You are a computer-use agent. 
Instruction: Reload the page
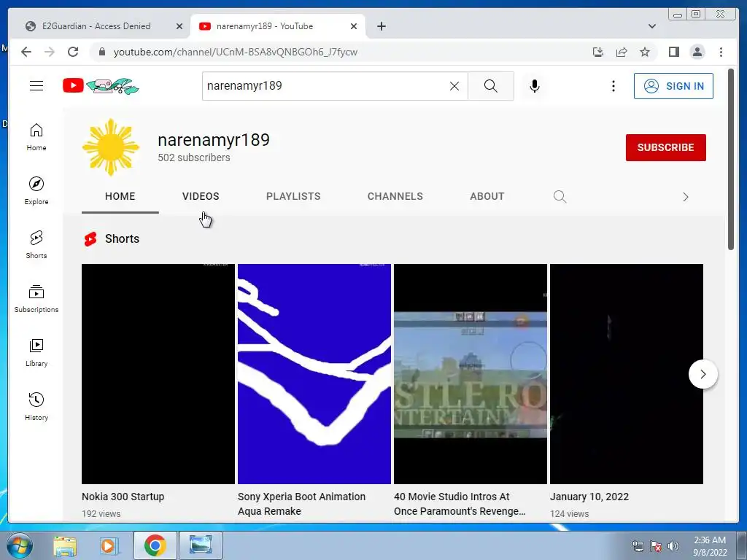[73, 52]
